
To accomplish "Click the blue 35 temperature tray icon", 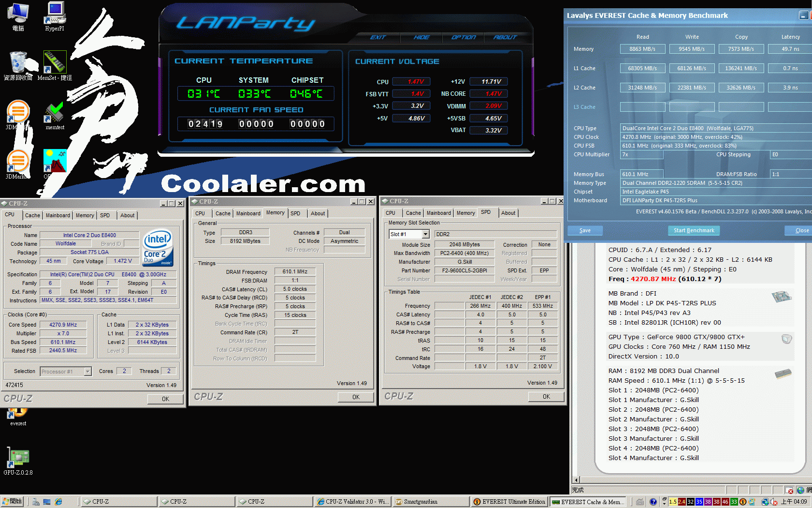I will pos(699,502).
